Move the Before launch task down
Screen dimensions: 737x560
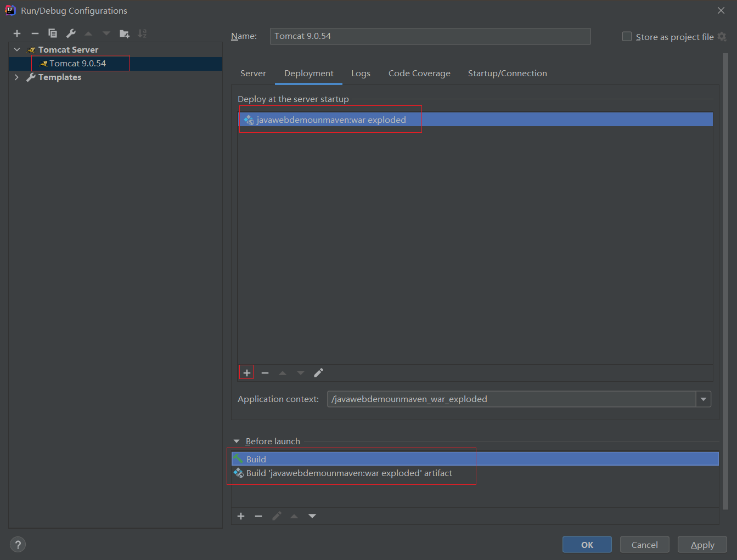click(312, 516)
